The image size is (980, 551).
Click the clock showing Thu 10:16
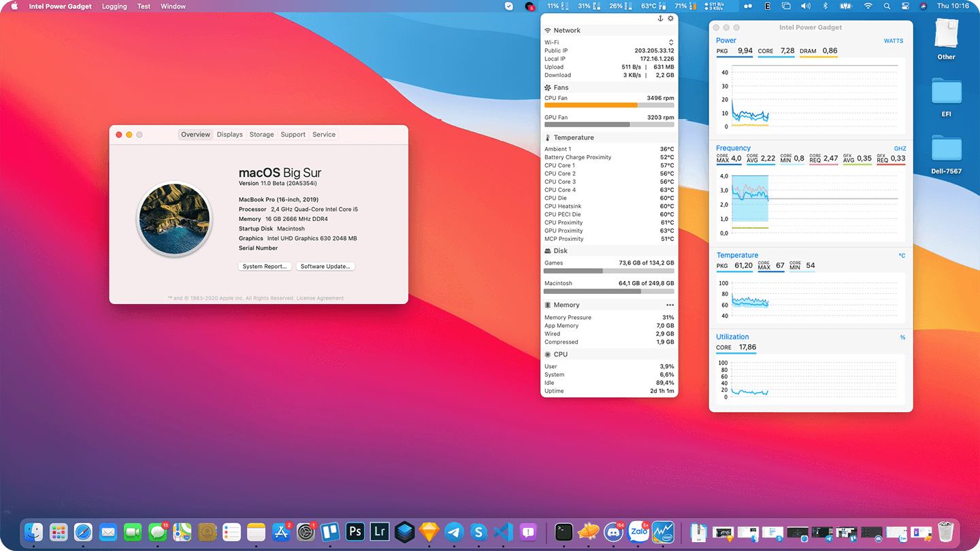(953, 6)
